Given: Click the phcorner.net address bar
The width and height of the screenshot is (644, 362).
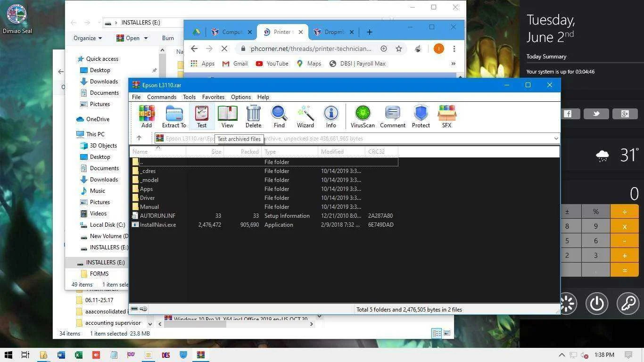Looking at the screenshot, I should click(311, 49).
